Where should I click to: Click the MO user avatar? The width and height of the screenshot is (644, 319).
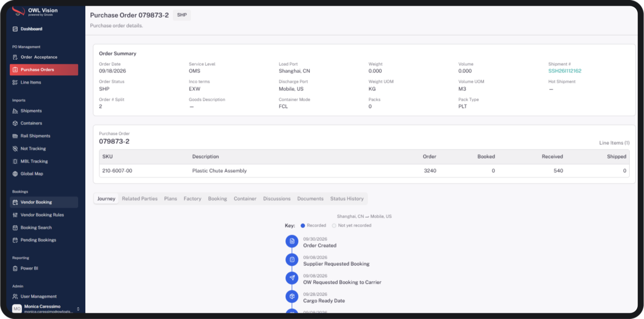pos(17,309)
